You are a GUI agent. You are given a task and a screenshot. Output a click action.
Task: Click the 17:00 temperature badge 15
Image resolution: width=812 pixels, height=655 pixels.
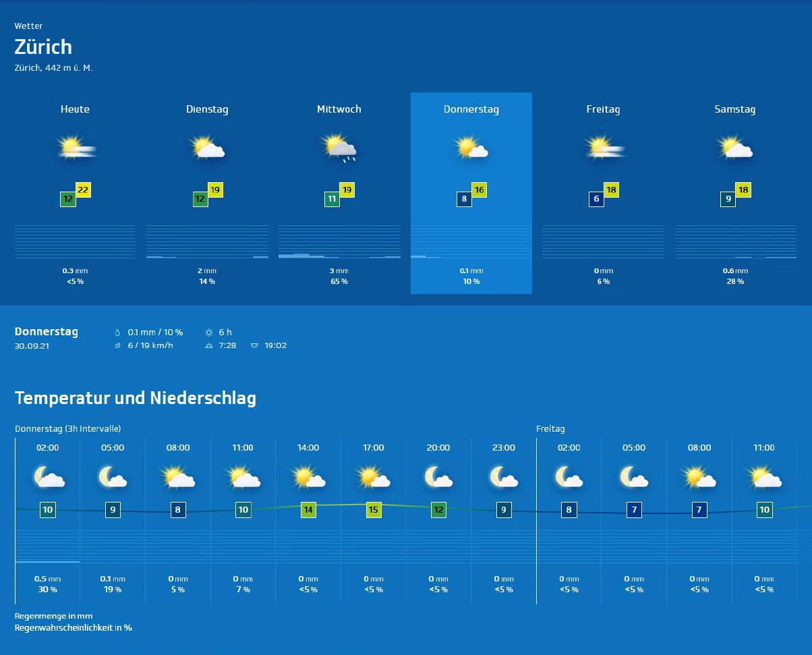point(374,510)
